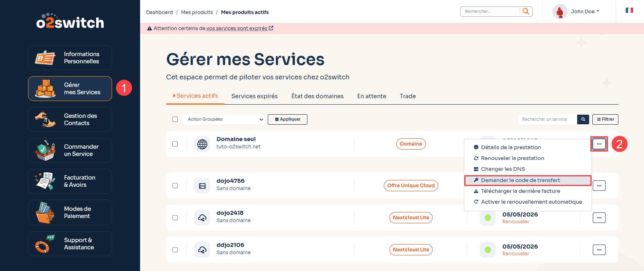The height and width of the screenshot is (271, 644).
Task: Check the dojo4756 row checkbox
Action: pos(175,186)
